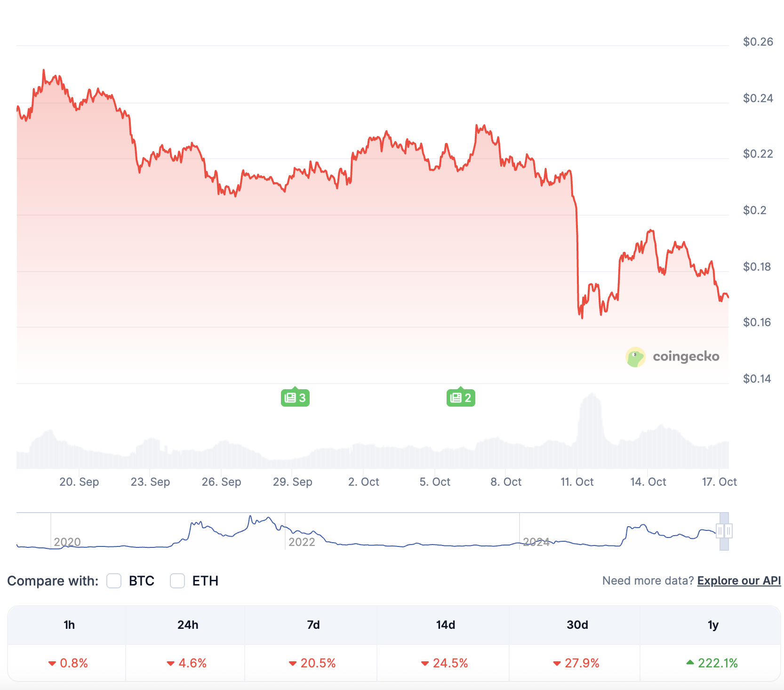784x690 pixels.
Task: Click the red down arrow beside 20.5%
Action: [x=293, y=664]
